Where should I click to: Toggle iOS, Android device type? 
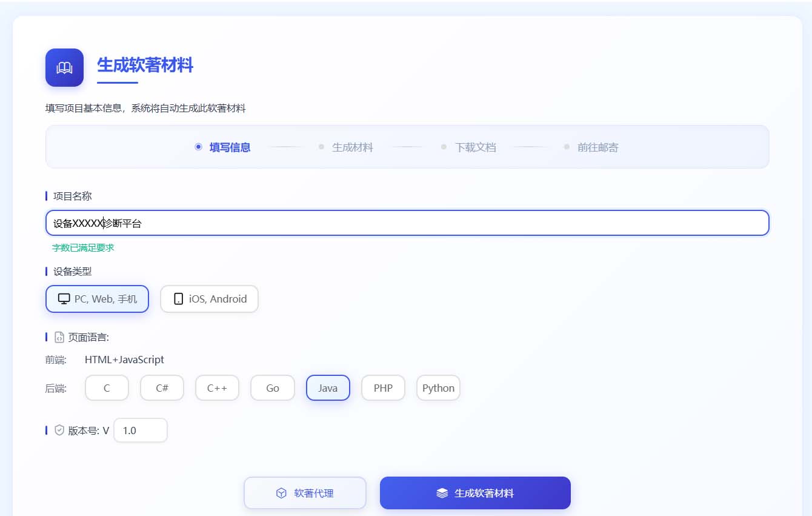(x=209, y=298)
